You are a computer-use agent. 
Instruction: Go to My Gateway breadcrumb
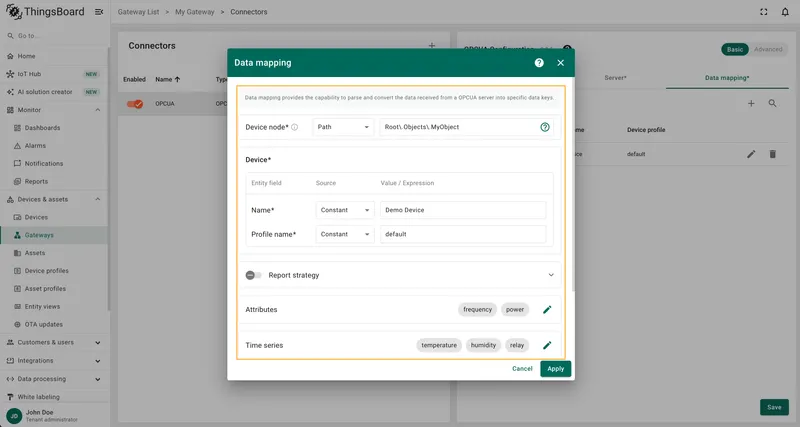coord(195,12)
